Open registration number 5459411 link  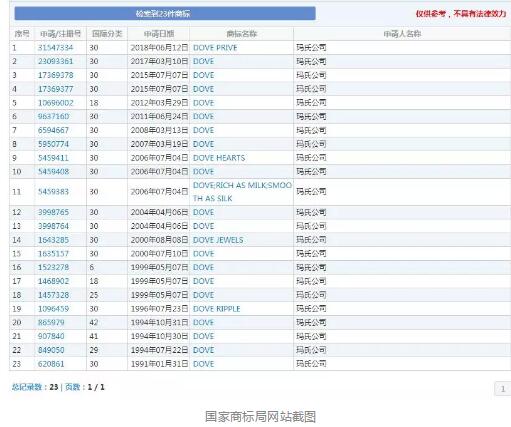53,158
